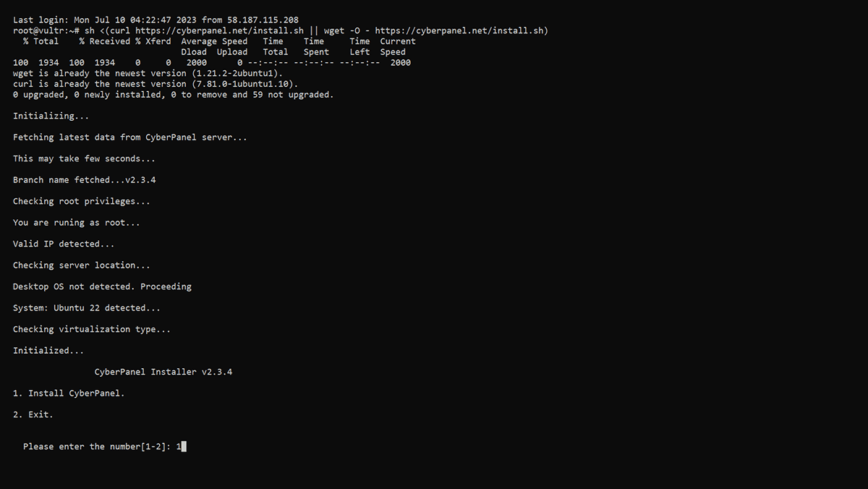This screenshot has width=868, height=489.
Task: Select the '2. Exit.' option line
Action: (33, 415)
